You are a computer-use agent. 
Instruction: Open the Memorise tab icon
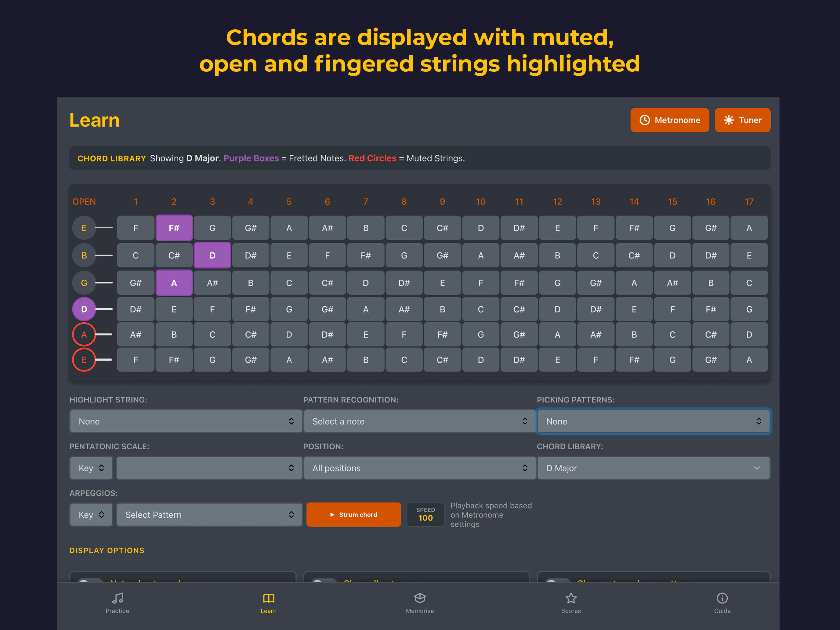point(420,598)
